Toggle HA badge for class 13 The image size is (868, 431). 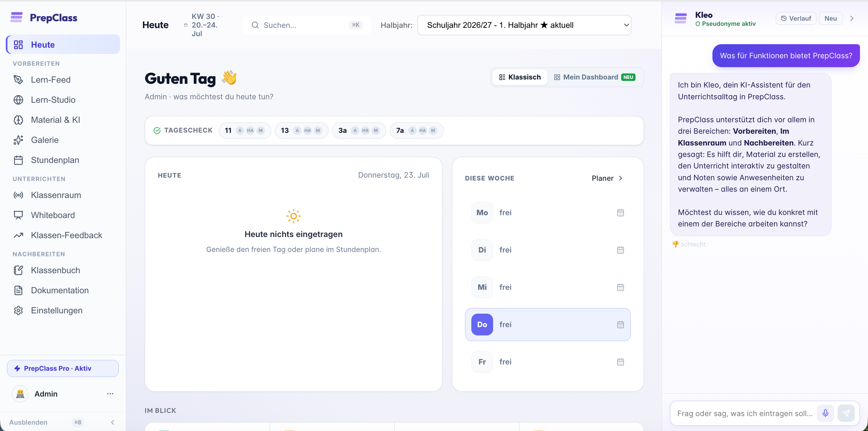(307, 130)
